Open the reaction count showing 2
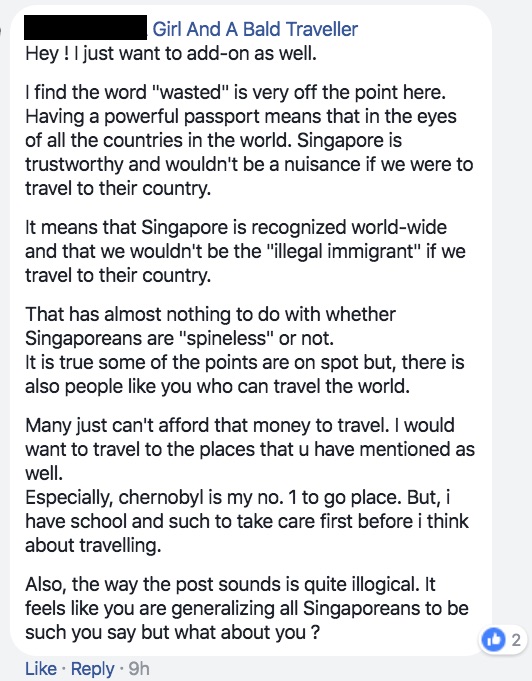The width and height of the screenshot is (532, 681). pyautogui.click(x=515, y=640)
